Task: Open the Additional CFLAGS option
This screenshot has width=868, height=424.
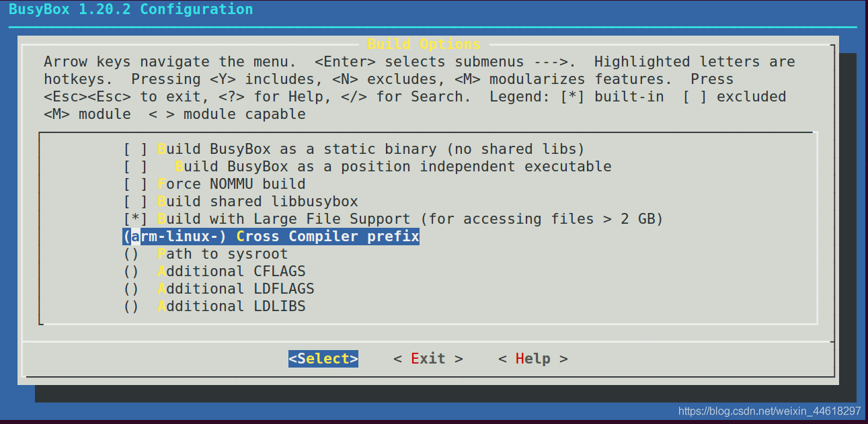Action: pos(214,271)
